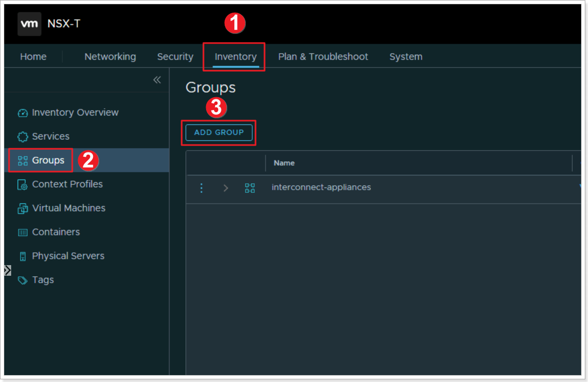Go to Physical Servers

(68, 256)
